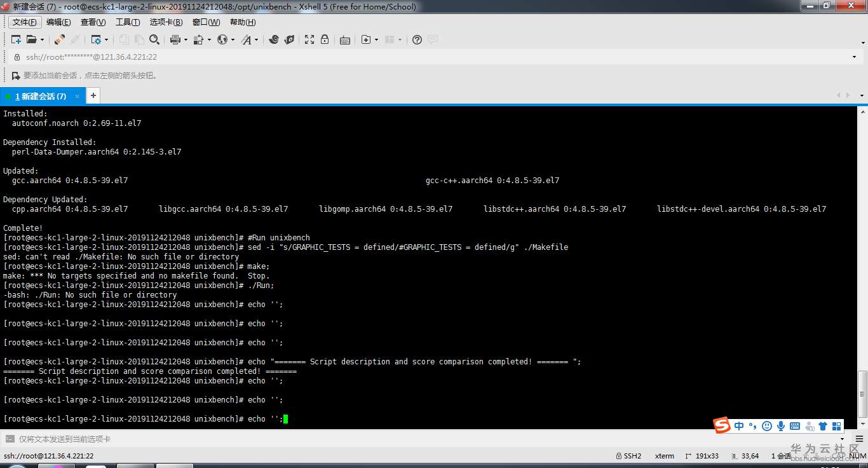
Task: Click the dark swirl icon next to the Font dropdown
Action: [x=274, y=39]
